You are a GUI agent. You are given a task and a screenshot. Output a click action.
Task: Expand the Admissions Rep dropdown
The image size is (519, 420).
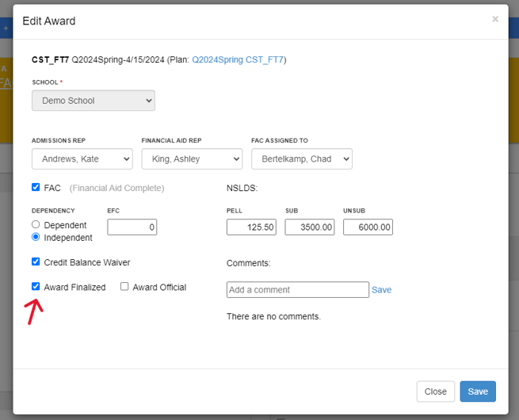click(82, 159)
